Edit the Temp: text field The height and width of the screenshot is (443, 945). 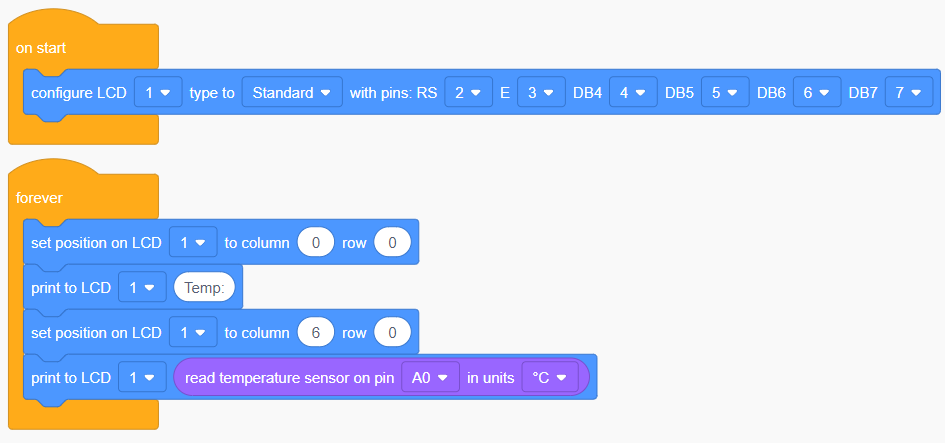204,287
